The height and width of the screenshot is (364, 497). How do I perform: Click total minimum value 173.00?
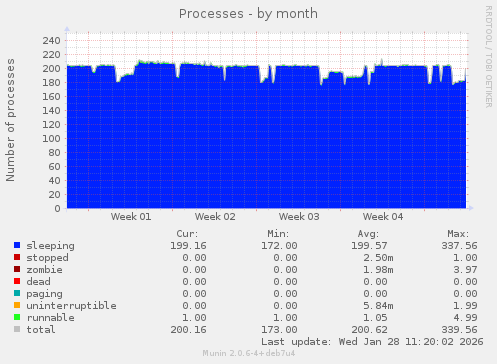(279, 330)
